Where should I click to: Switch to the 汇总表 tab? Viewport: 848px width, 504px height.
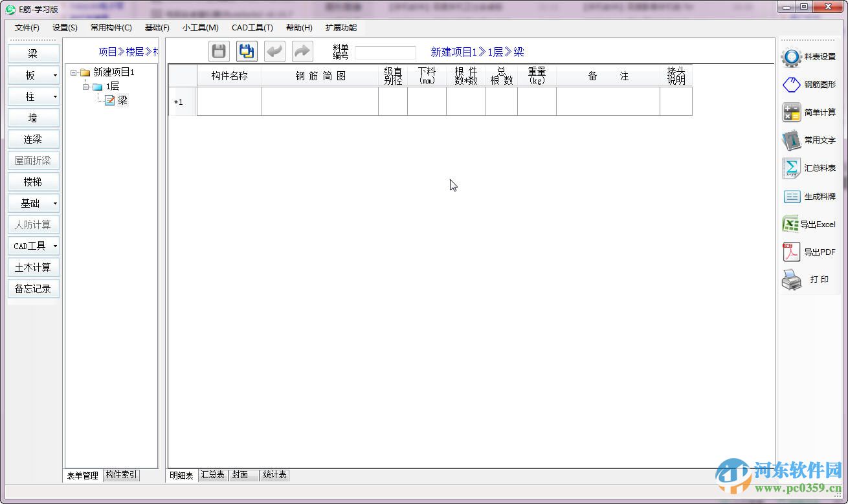(x=212, y=475)
